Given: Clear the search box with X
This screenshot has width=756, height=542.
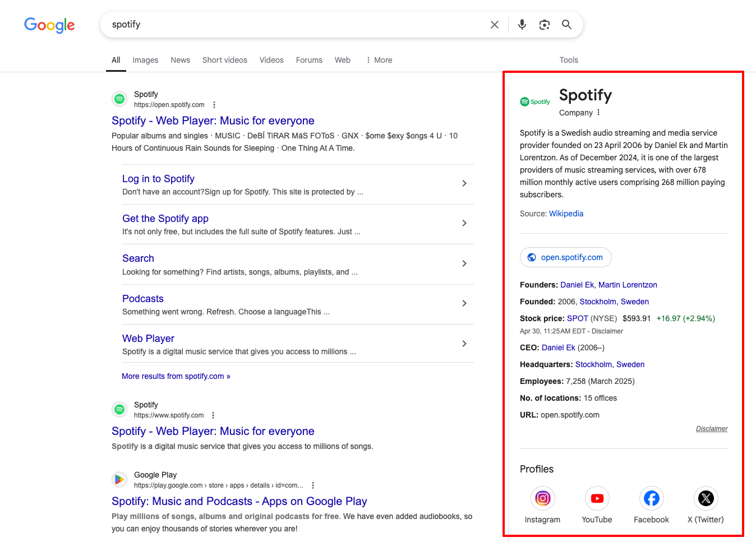Looking at the screenshot, I should coord(495,25).
